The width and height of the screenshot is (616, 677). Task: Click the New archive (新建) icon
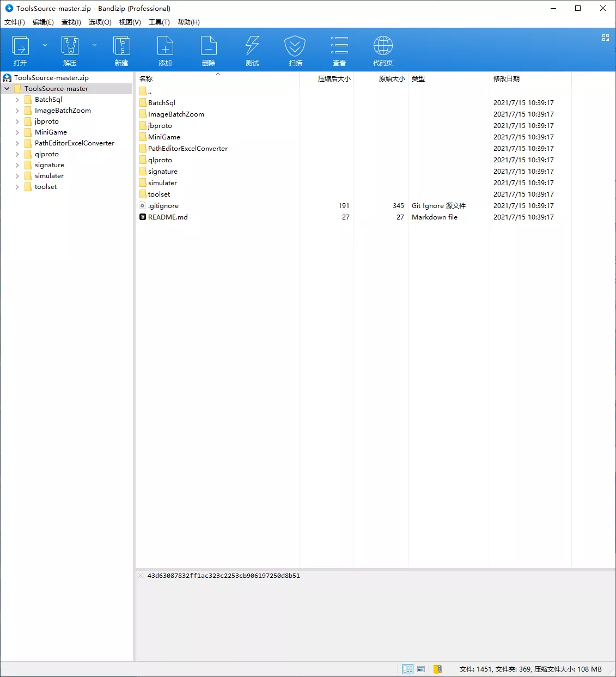tap(121, 50)
